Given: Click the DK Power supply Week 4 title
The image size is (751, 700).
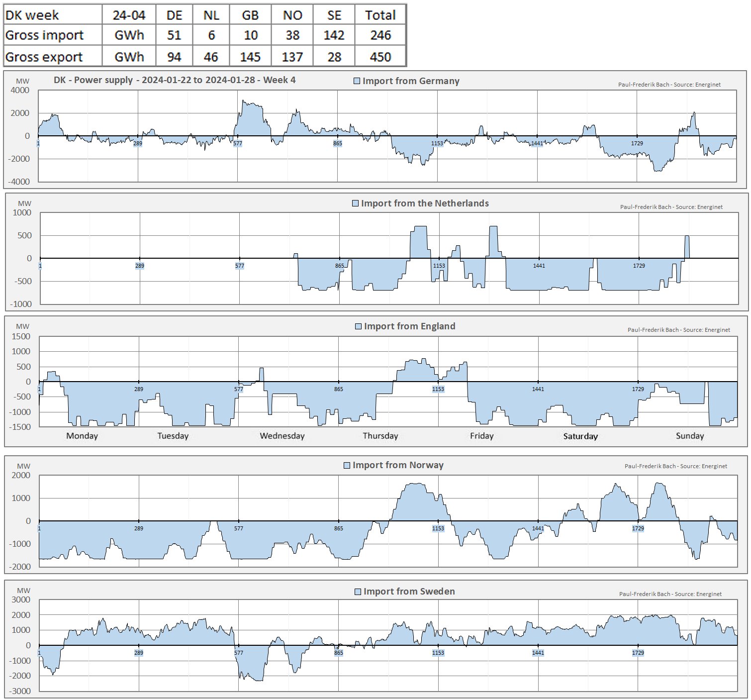Looking at the screenshot, I should point(175,80).
